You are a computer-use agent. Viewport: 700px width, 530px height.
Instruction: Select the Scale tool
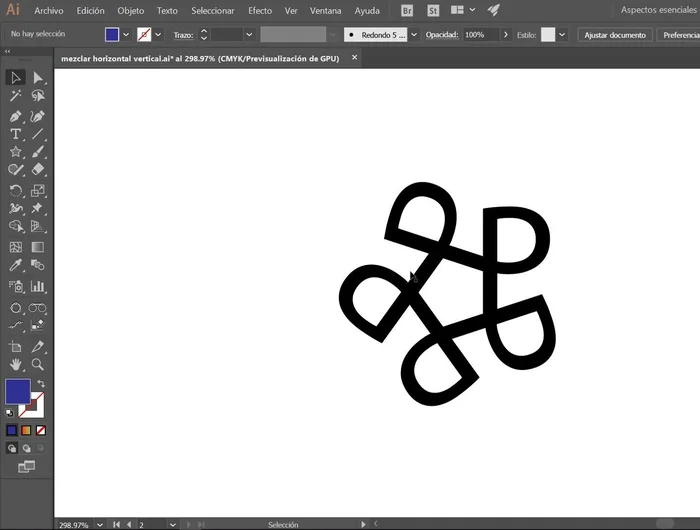[x=38, y=191]
